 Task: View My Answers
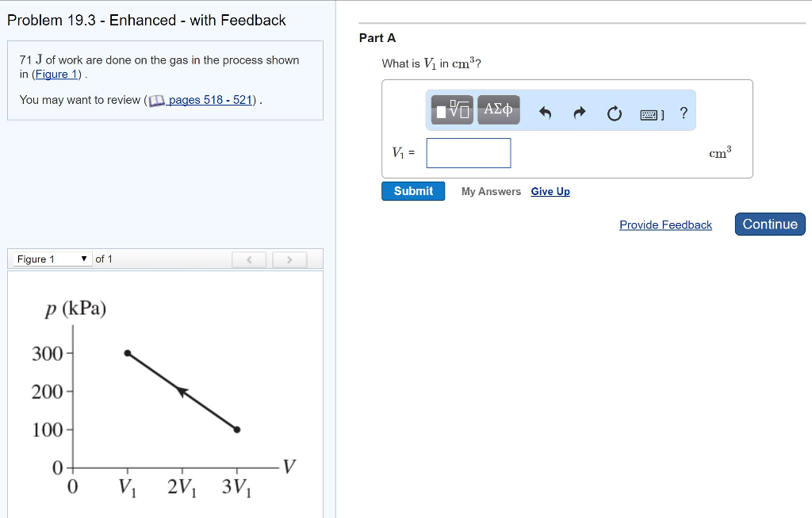tap(491, 192)
